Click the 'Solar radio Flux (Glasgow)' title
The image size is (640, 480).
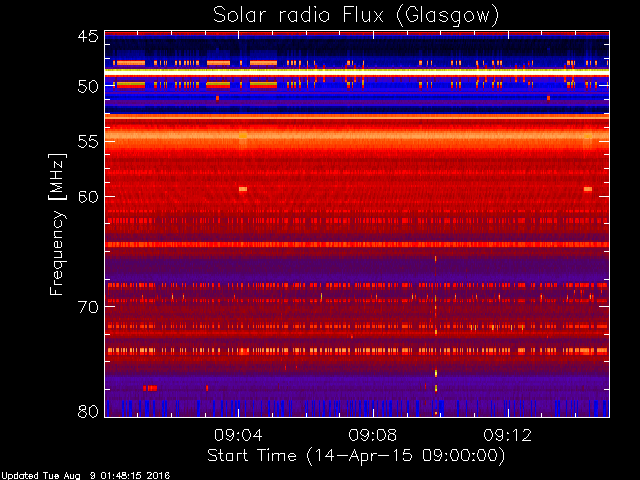click(x=356, y=16)
